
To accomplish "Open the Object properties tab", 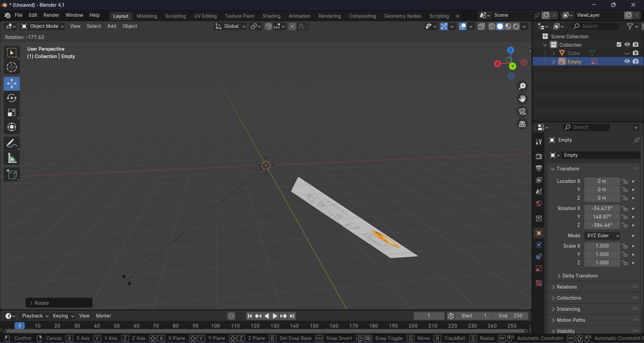I will (x=539, y=233).
